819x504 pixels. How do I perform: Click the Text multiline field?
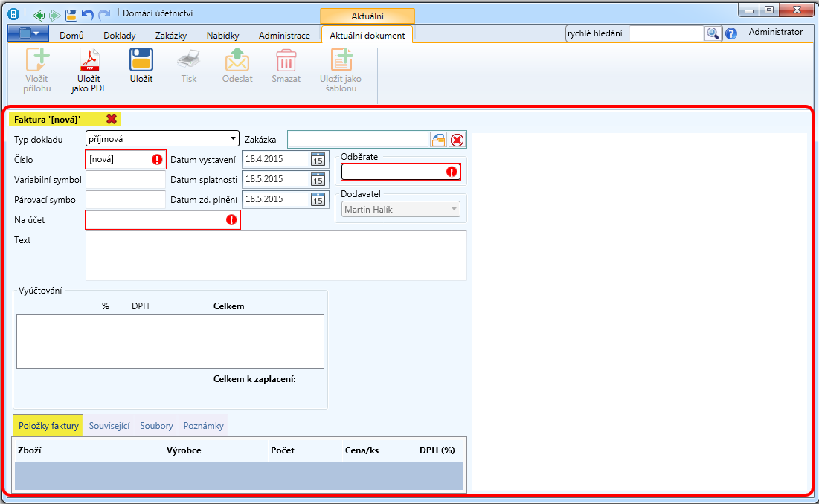coord(276,256)
